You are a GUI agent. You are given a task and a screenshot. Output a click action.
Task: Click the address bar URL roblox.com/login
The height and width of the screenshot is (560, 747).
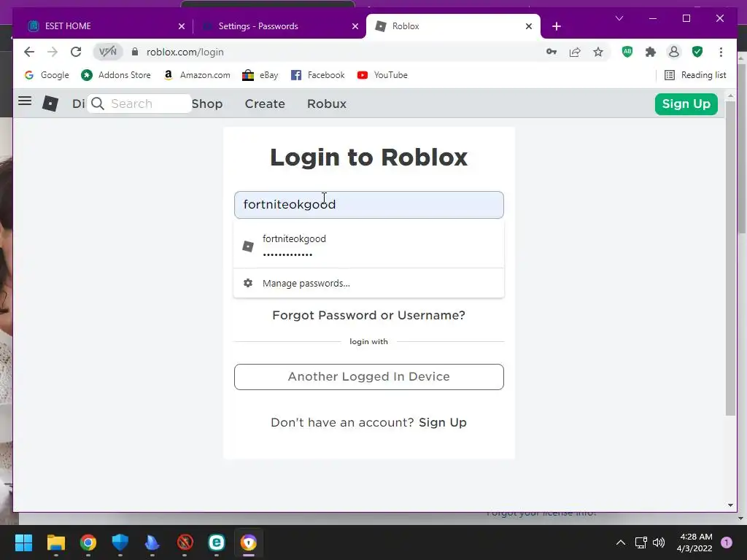[185, 52]
